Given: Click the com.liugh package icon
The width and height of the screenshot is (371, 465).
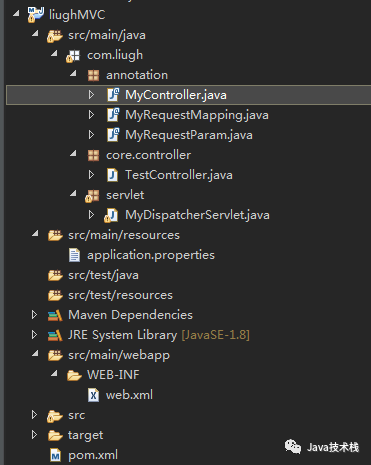Looking at the screenshot, I should pyautogui.click(x=73, y=56).
